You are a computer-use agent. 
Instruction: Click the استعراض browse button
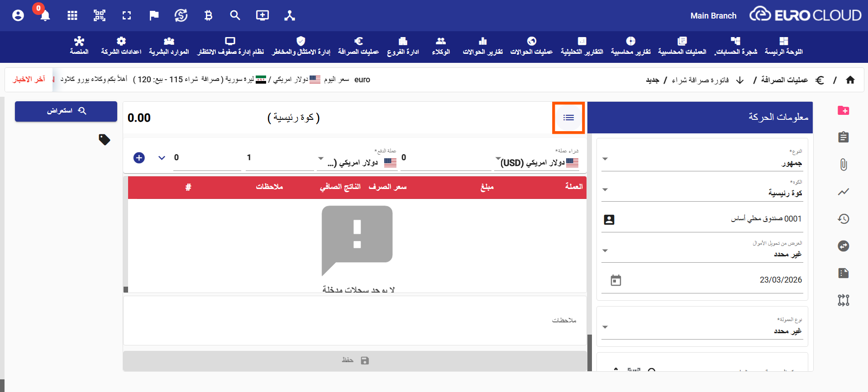point(66,111)
